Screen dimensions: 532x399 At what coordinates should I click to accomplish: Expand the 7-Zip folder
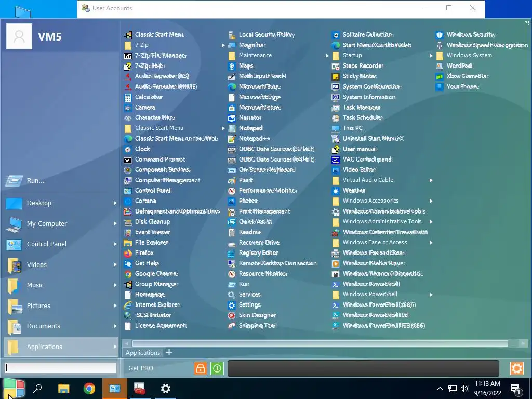click(175, 45)
